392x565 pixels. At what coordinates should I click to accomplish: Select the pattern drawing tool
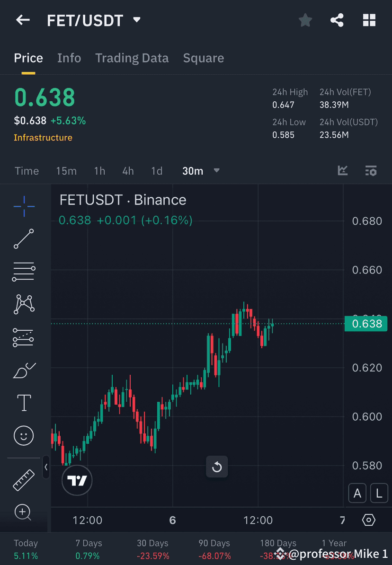24,304
